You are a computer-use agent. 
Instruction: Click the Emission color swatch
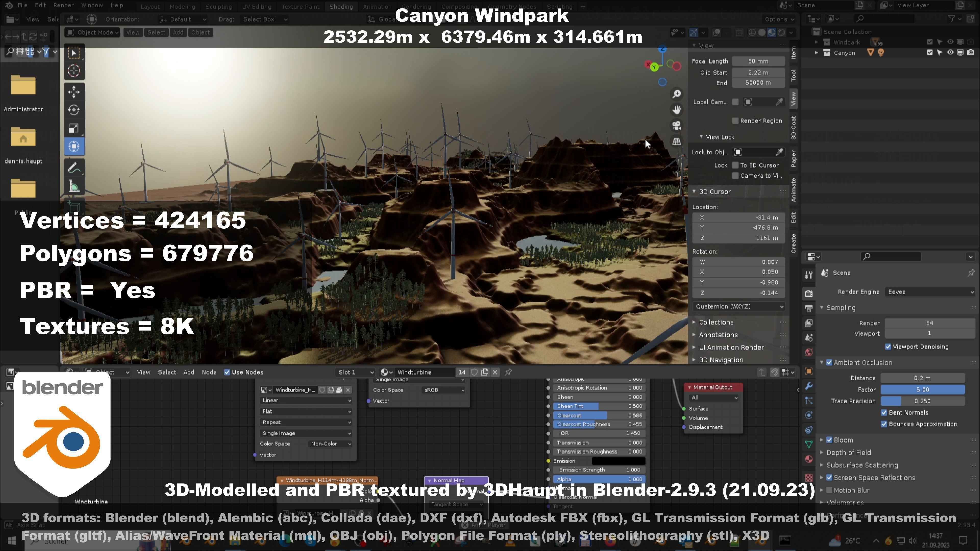pyautogui.click(x=618, y=461)
